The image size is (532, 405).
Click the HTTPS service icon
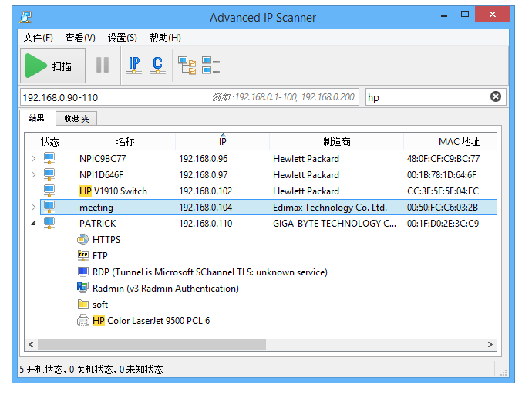82,239
